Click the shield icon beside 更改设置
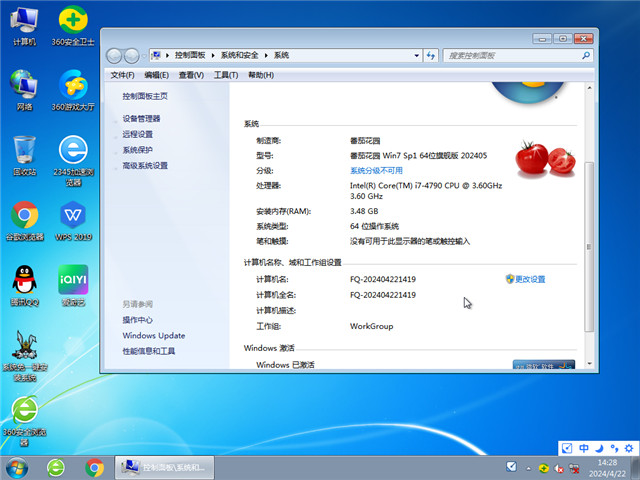Screen dimensions: 640x480 [x=509, y=279]
